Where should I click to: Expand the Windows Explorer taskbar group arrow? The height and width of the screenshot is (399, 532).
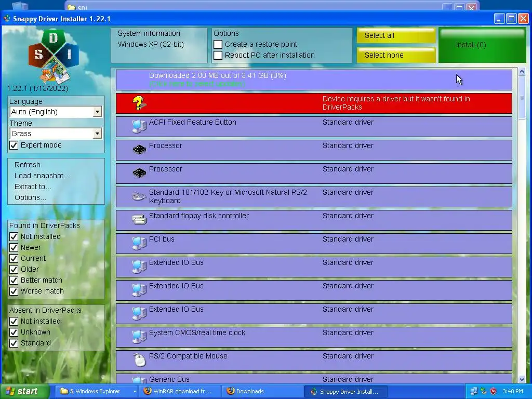(x=135, y=392)
